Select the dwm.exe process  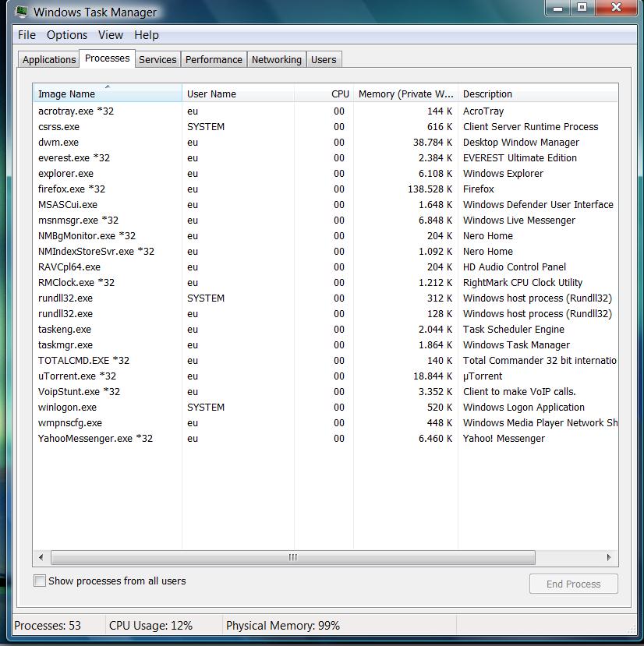pos(325,143)
